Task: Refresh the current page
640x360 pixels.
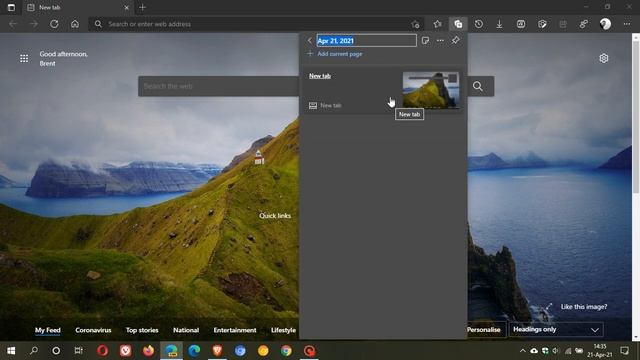Action: pyautogui.click(x=54, y=24)
